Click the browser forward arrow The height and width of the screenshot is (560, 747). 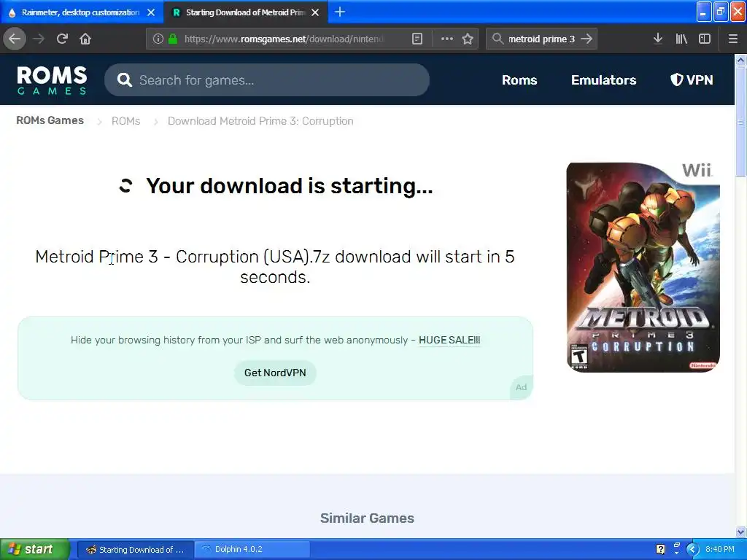point(39,39)
